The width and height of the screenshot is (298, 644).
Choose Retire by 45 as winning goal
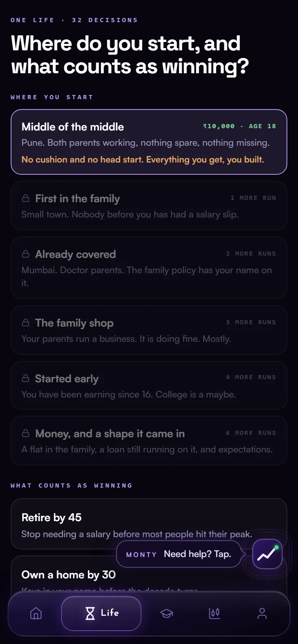[x=149, y=524]
